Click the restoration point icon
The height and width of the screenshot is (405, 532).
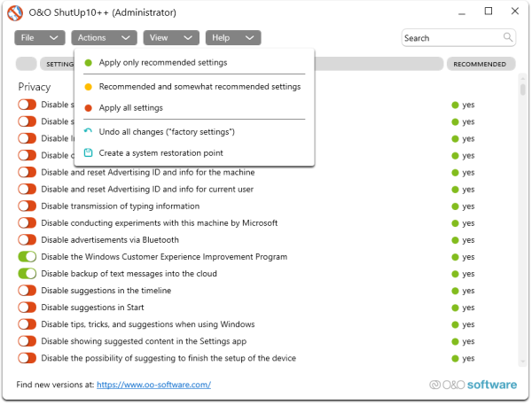[x=88, y=153]
